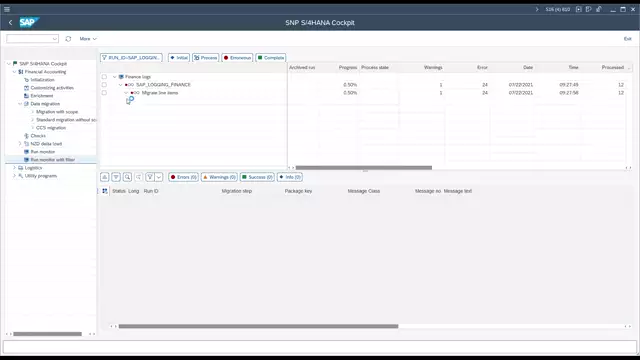
Task: Click the Finance logs node icon
Action: pyautogui.click(x=121, y=77)
